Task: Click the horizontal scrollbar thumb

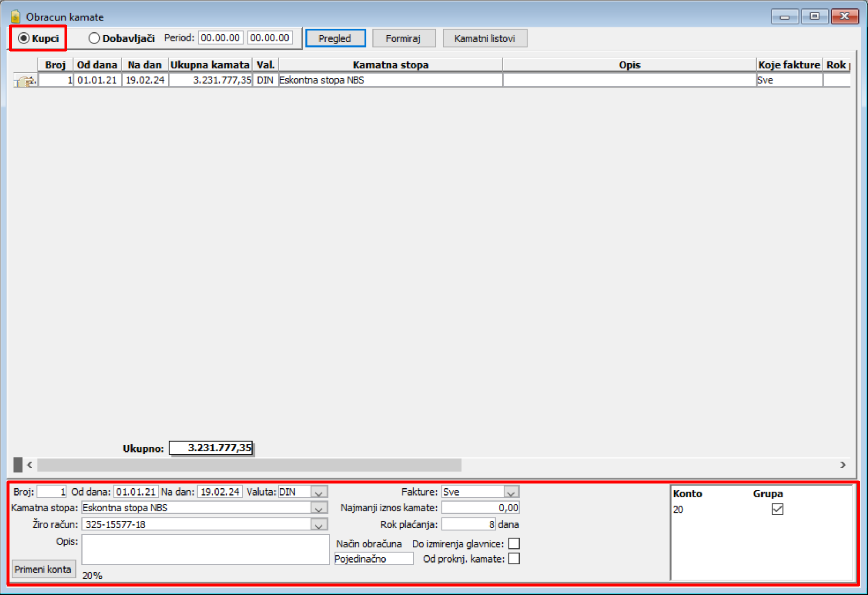Action: [249, 465]
